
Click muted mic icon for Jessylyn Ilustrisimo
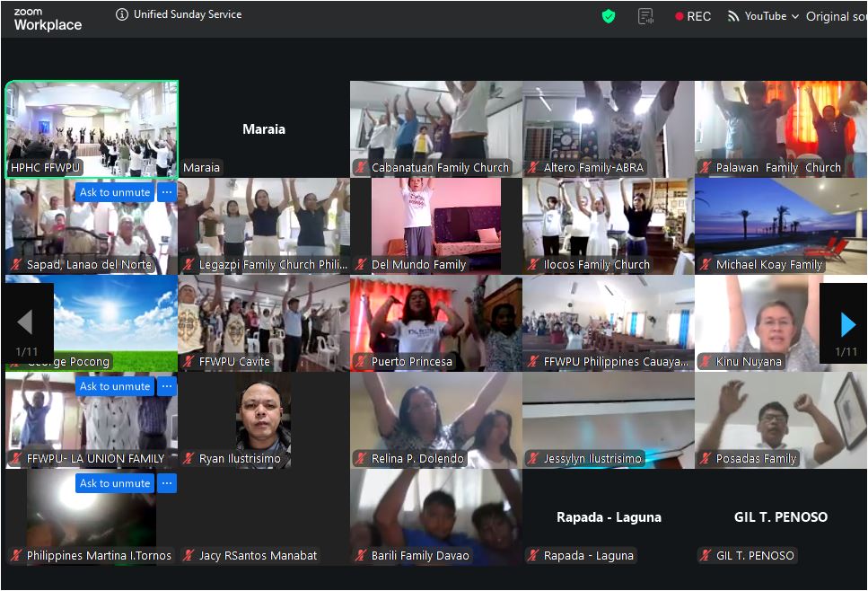(x=532, y=459)
